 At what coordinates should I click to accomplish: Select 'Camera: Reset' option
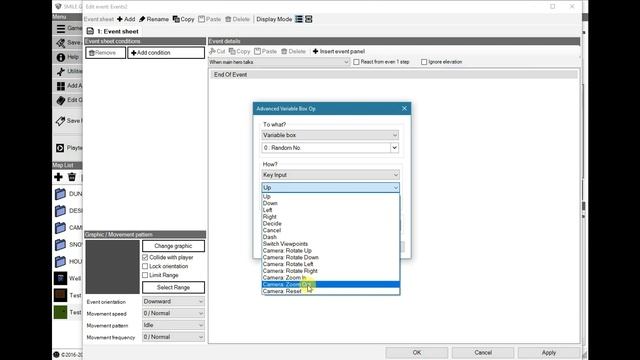click(331, 291)
